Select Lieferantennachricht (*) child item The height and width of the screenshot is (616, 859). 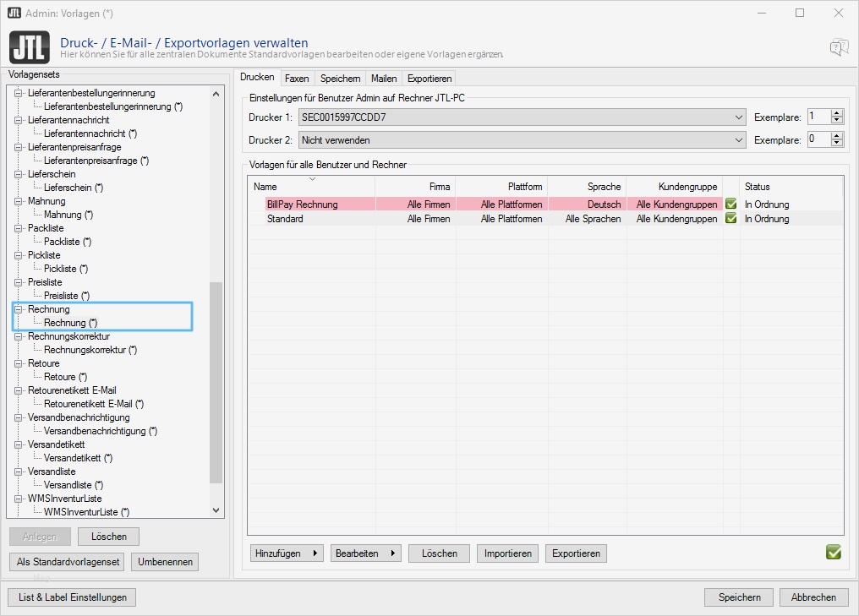click(x=90, y=134)
